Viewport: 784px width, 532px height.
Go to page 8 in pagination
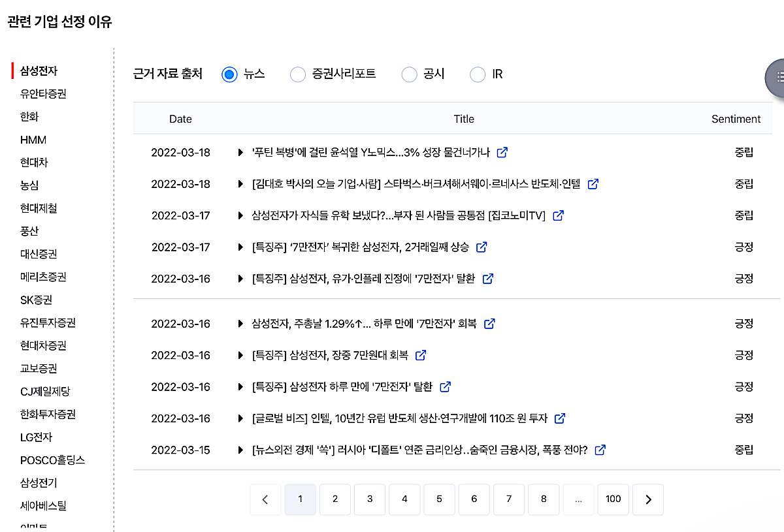pos(544,499)
